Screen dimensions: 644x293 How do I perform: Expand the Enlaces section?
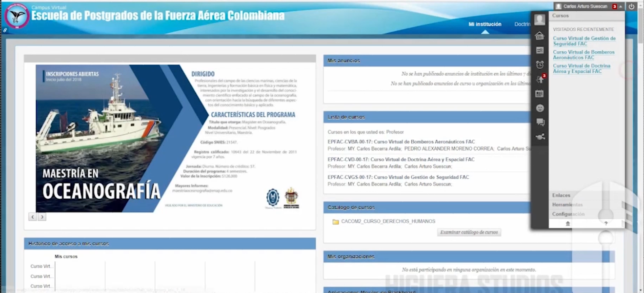coord(561,195)
